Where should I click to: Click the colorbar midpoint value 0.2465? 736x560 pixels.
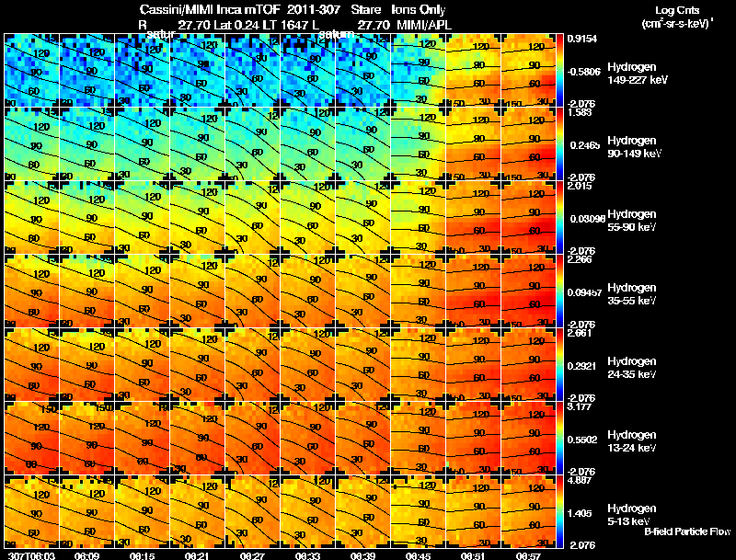coord(583,145)
